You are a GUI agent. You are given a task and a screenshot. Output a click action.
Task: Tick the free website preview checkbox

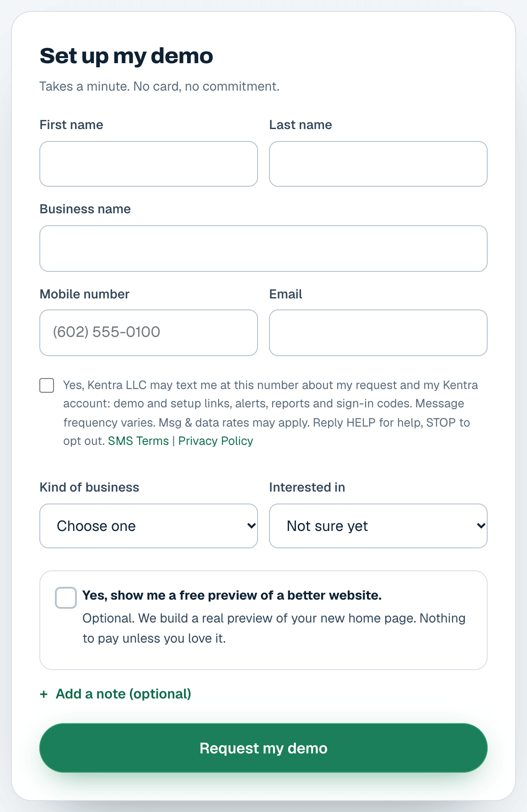click(x=66, y=598)
